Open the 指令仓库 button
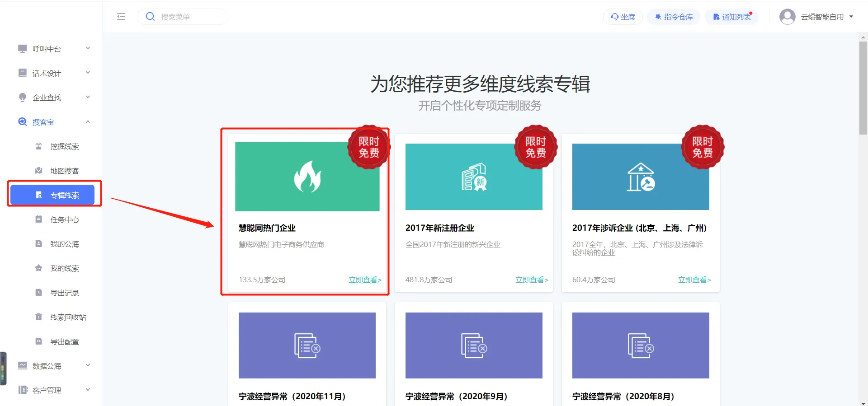Image resolution: width=868 pixels, height=406 pixels. pyautogui.click(x=674, y=17)
